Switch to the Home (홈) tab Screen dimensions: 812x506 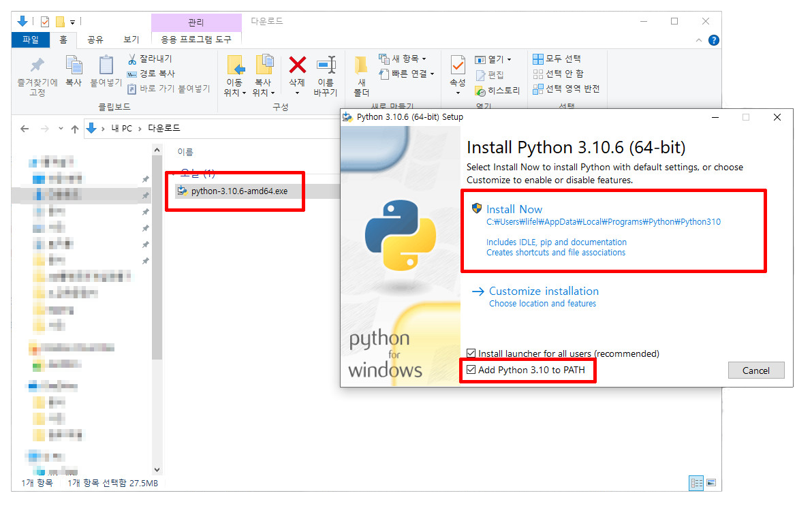click(x=63, y=39)
